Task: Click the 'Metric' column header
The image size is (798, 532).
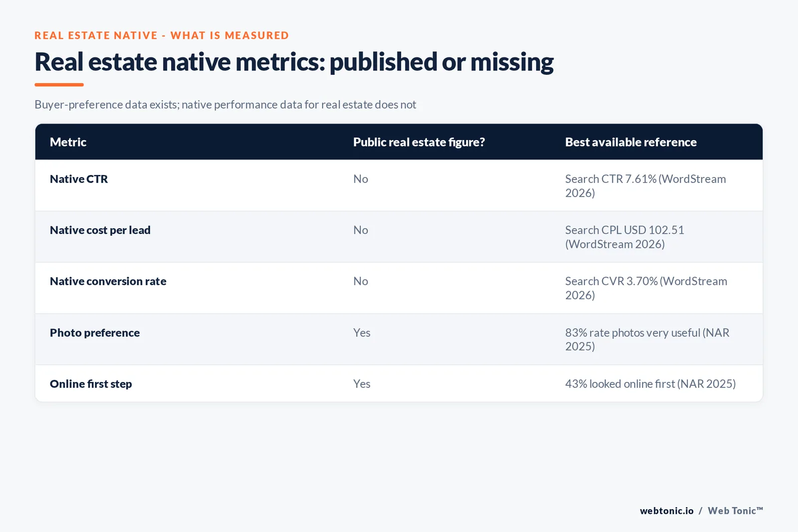Action: [x=68, y=142]
